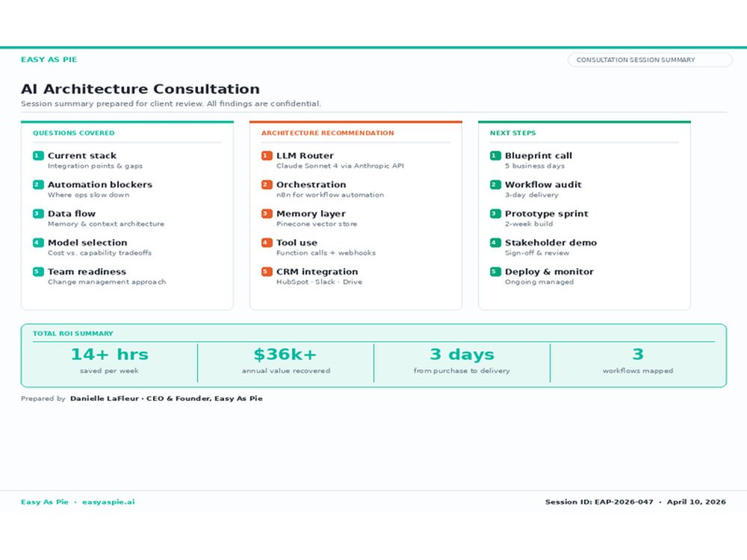Click the number 5 badge beside Team readiness
Image resolution: width=747 pixels, height=560 pixels.
tap(38, 272)
